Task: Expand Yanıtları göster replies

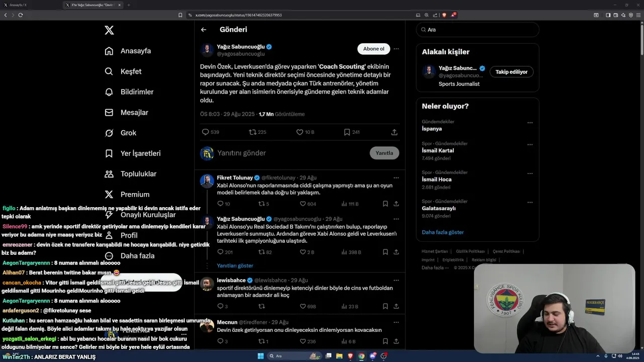Action: coord(235,265)
